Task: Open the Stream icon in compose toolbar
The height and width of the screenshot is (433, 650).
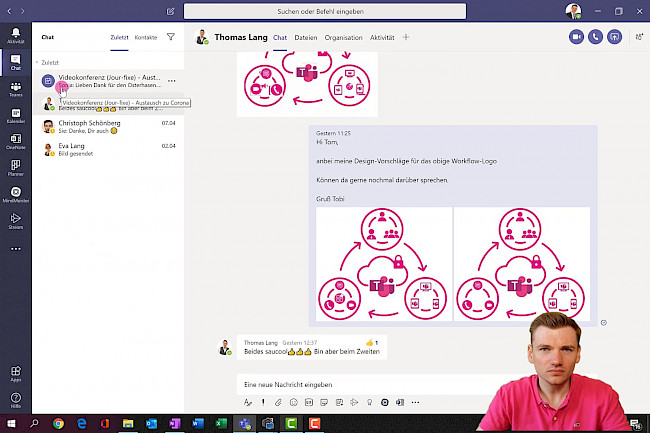Action: point(354,402)
